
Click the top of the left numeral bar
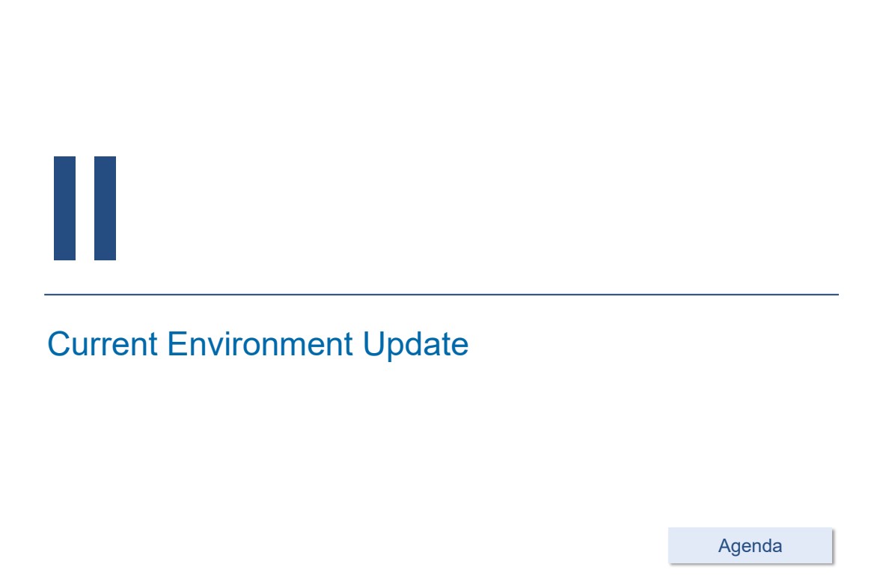[65, 160]
